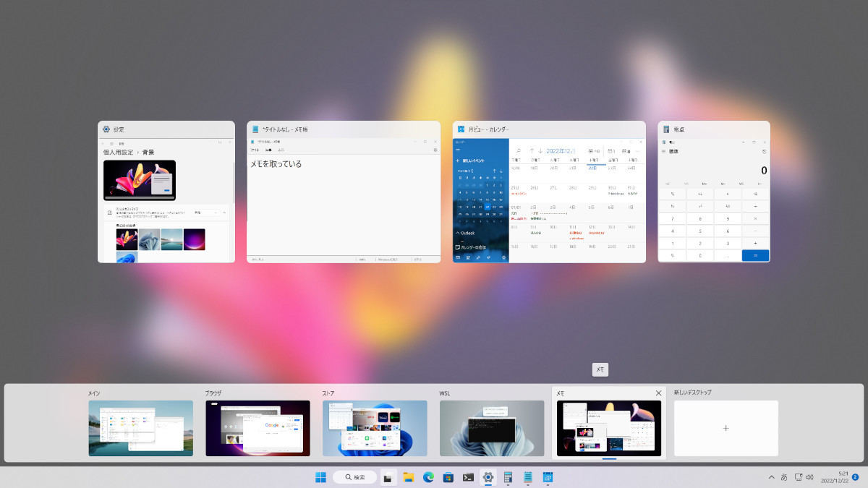Switch to the ブラウザ virtual desktop
This screenshot has width=868, height=488.
[x=258, y=428]
